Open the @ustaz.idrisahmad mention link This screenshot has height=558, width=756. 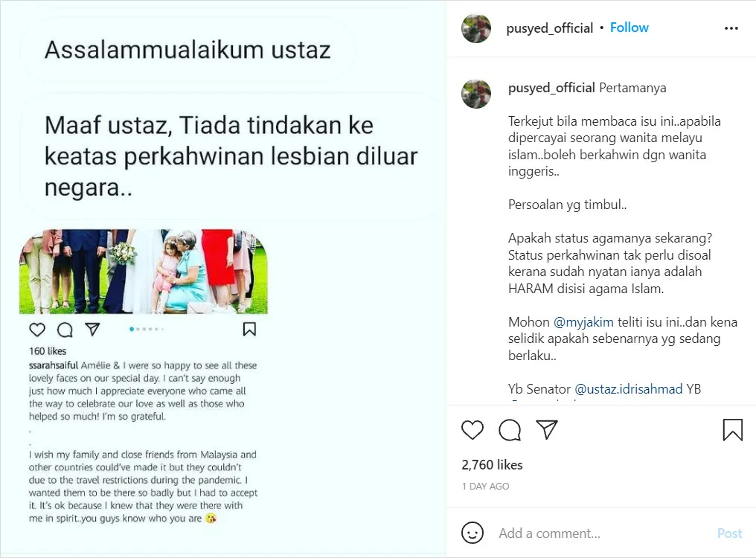[x=628, y=388]
